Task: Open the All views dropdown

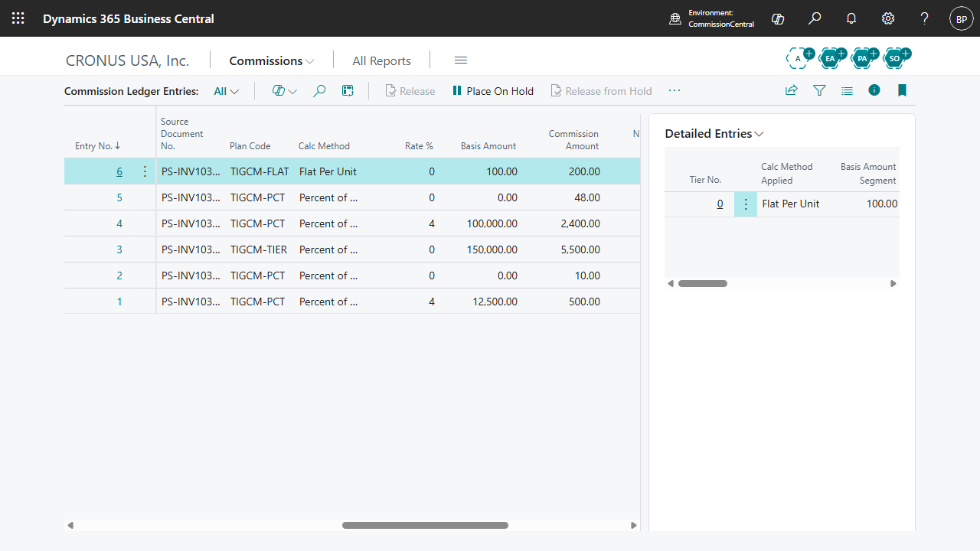Action: click(227, 91)
